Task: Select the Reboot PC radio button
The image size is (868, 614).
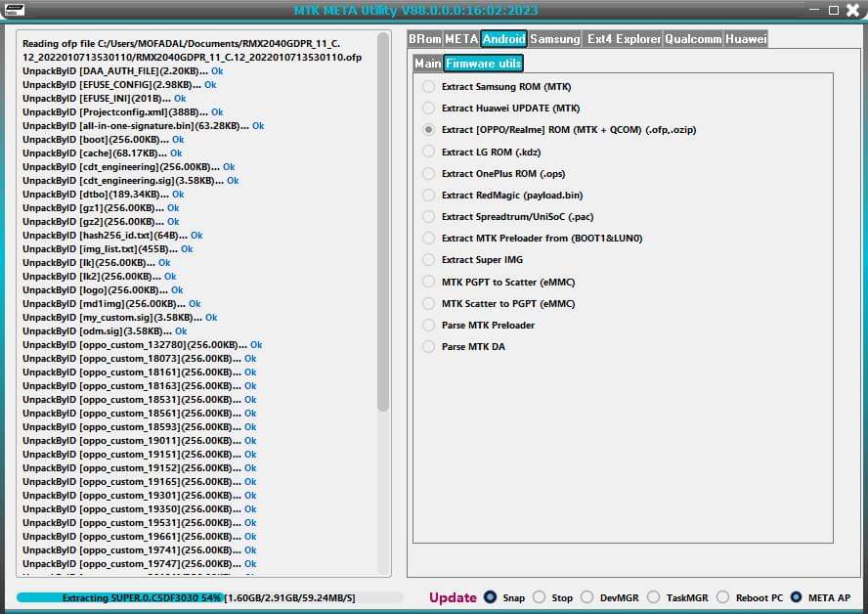Action: click(x=723, y=596)
